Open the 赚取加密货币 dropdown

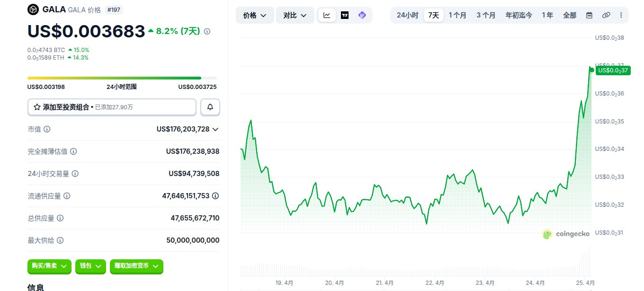pyautogui.click(x=136, y=266)
